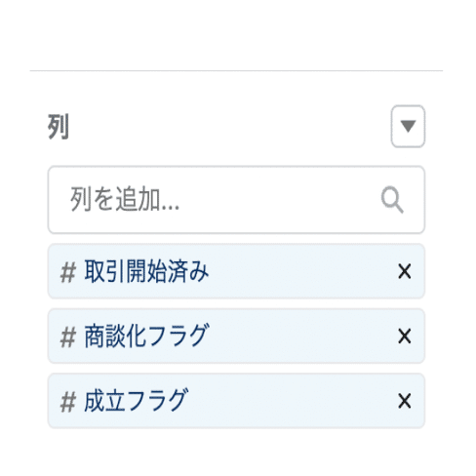This screenshot has width=476, height=476.
Task: Select the 成立フラグ column label text
Action: (x=136, y=400)
